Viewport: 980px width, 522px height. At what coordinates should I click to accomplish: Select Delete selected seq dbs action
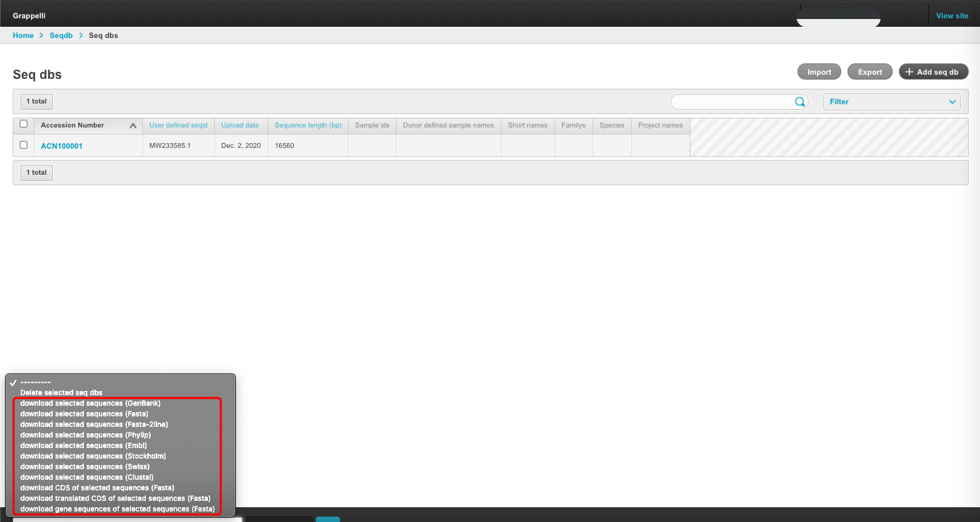tap(120, 392)
